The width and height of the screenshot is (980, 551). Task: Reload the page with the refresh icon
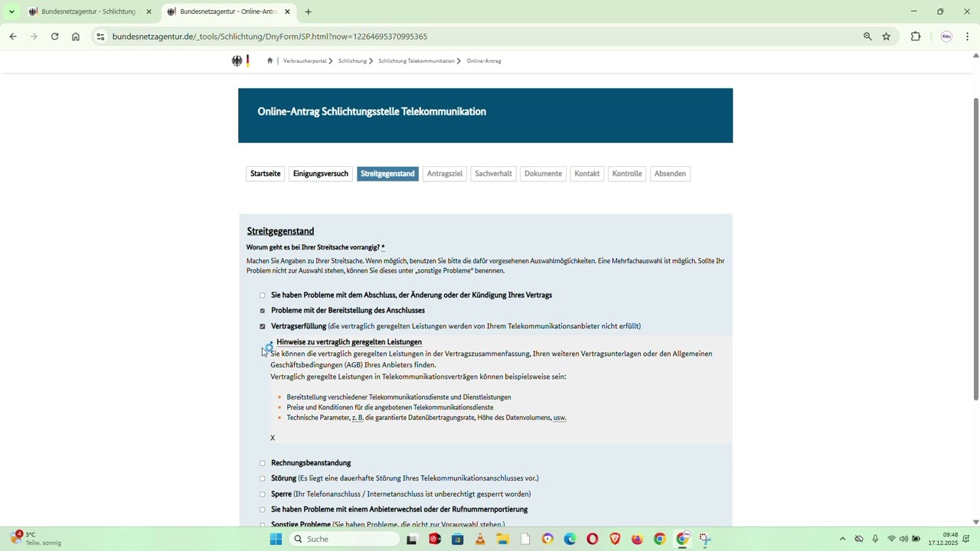pyautogui.click(x=54, y=36)
